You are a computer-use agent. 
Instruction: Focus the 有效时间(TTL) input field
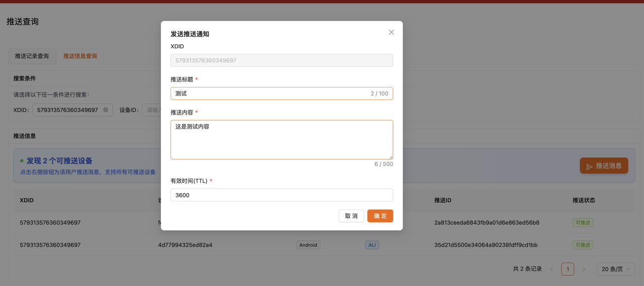(282, 195)
